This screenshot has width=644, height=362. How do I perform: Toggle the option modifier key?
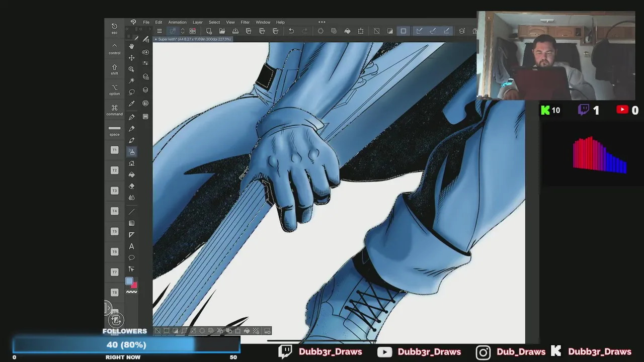point(114,90)
